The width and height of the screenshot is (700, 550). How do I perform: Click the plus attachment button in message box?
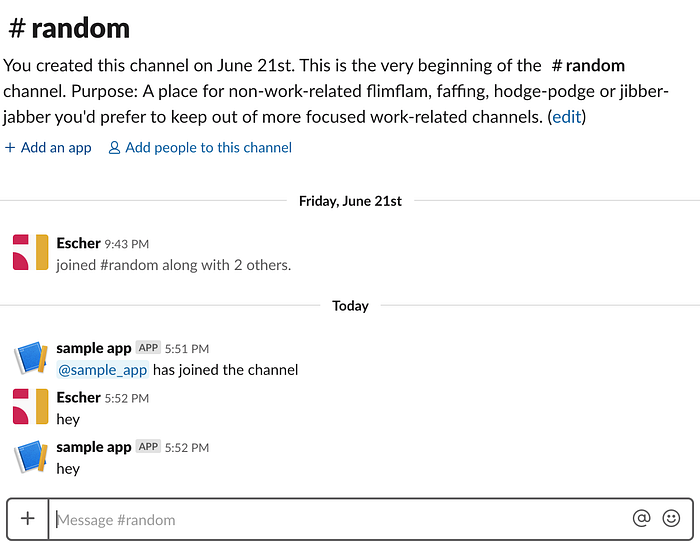pos(28,519)
